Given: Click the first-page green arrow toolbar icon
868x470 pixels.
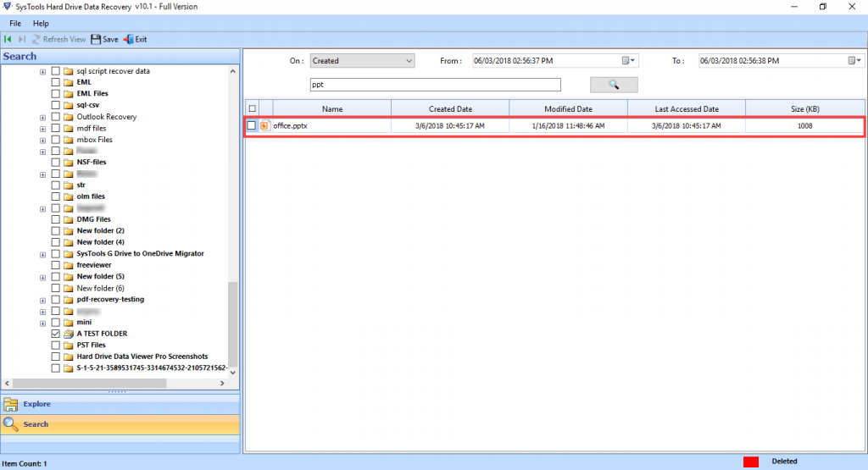Looking at the screenshot, I should (8, 39).
